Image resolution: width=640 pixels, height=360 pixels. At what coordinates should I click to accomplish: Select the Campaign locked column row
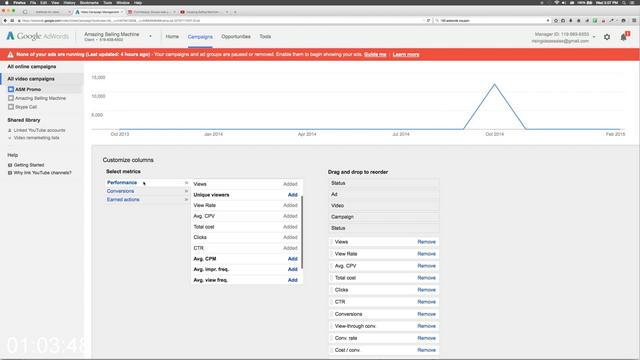(384, 217)
